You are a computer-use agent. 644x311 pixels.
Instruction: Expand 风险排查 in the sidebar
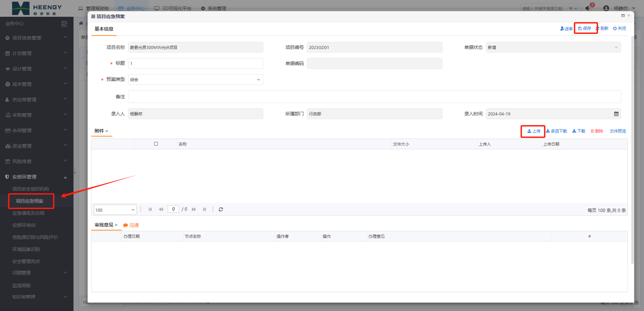point(36,161)
